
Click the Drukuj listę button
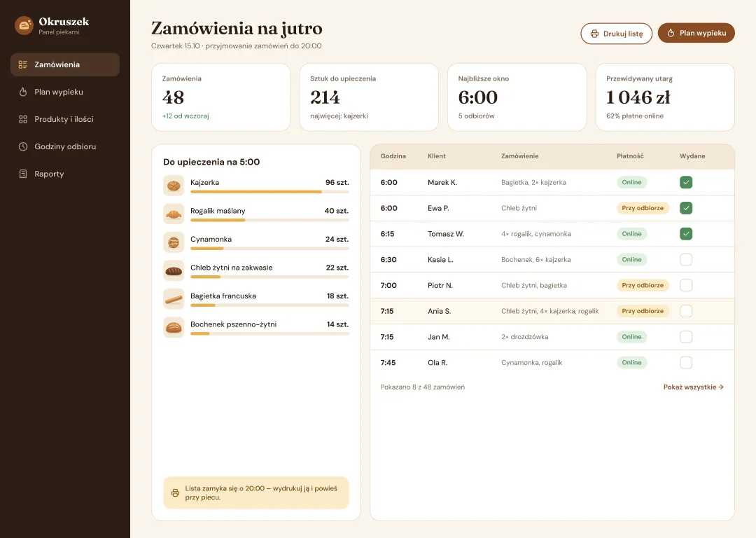[616, 34]
